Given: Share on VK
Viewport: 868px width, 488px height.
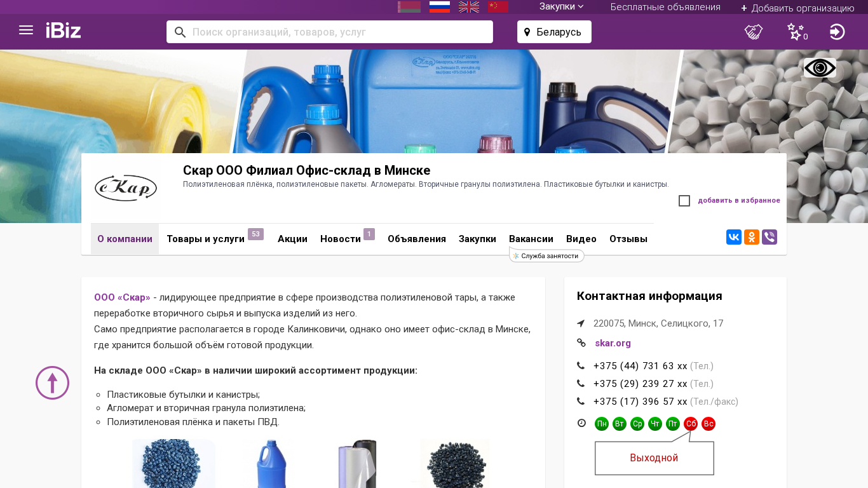Looking at the screenshot, I should coord(734,237).
